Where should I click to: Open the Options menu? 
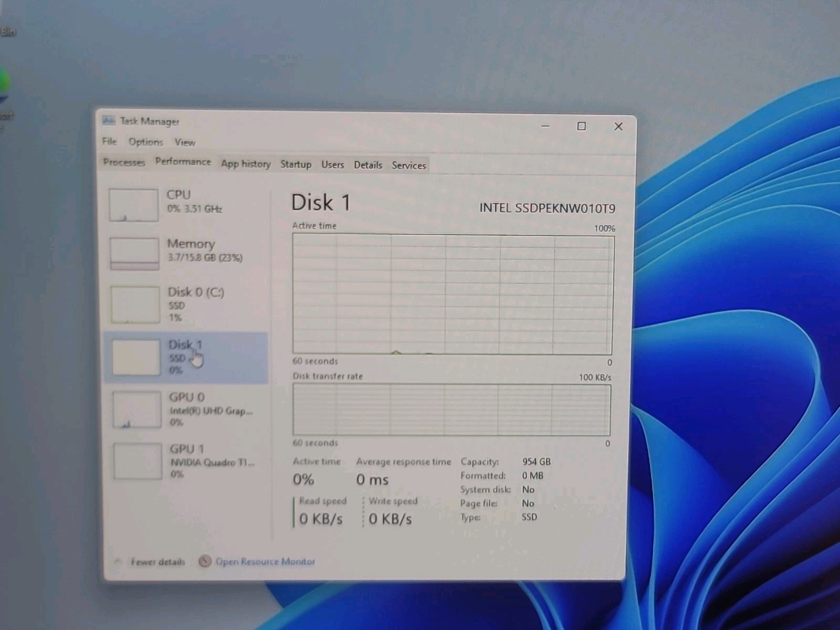coord(145,142)
